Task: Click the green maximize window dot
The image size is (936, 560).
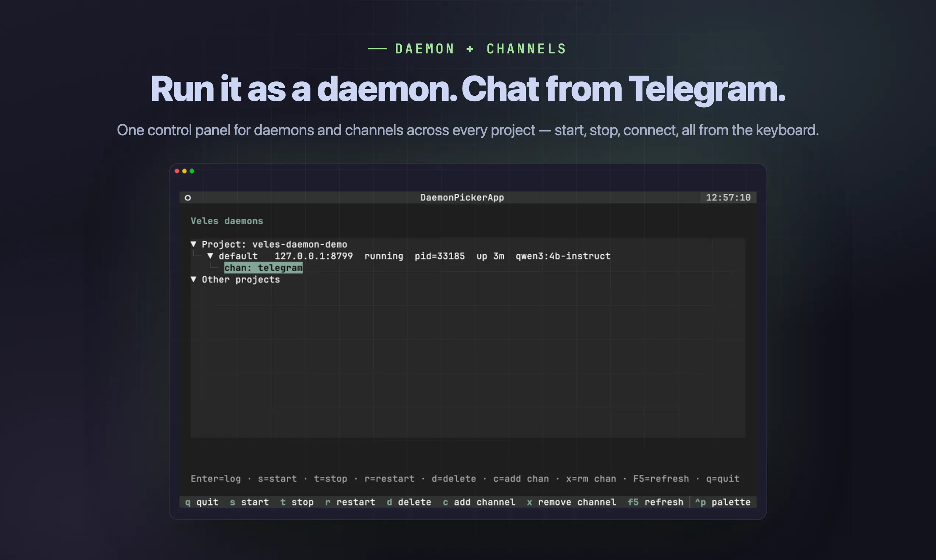Action: click(192, 171)
